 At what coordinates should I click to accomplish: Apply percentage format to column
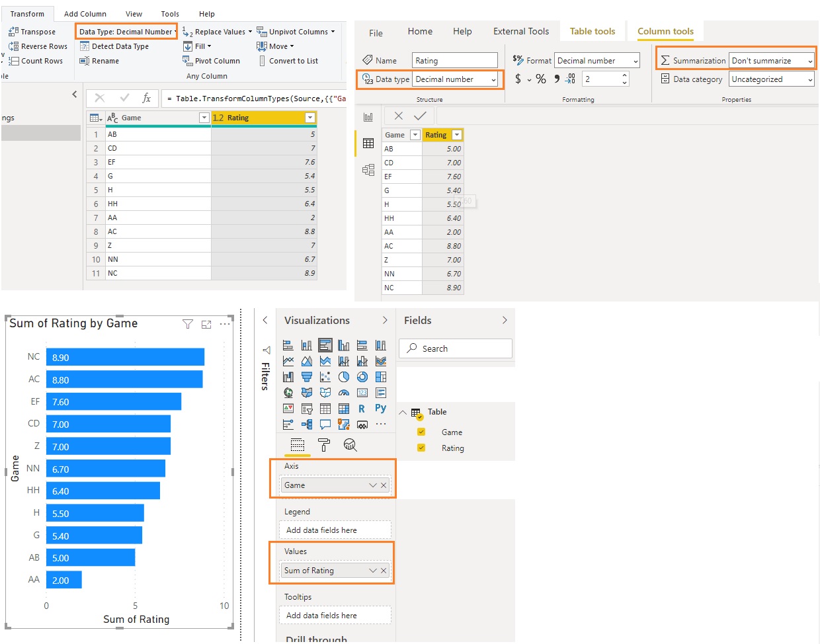(541, 79)
